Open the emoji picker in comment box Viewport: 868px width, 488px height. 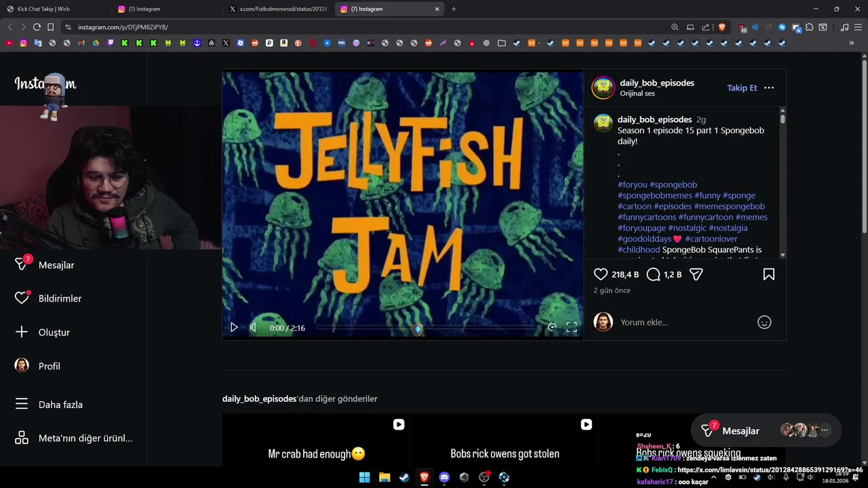764,323
